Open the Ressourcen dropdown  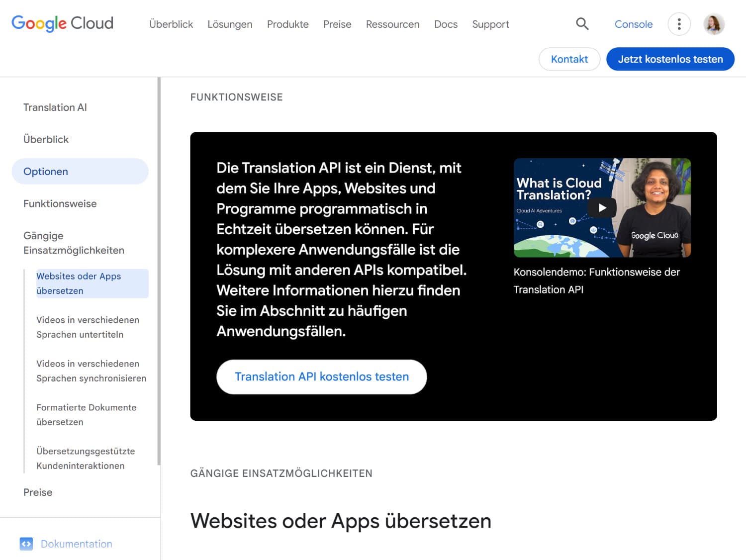[392, 24]
